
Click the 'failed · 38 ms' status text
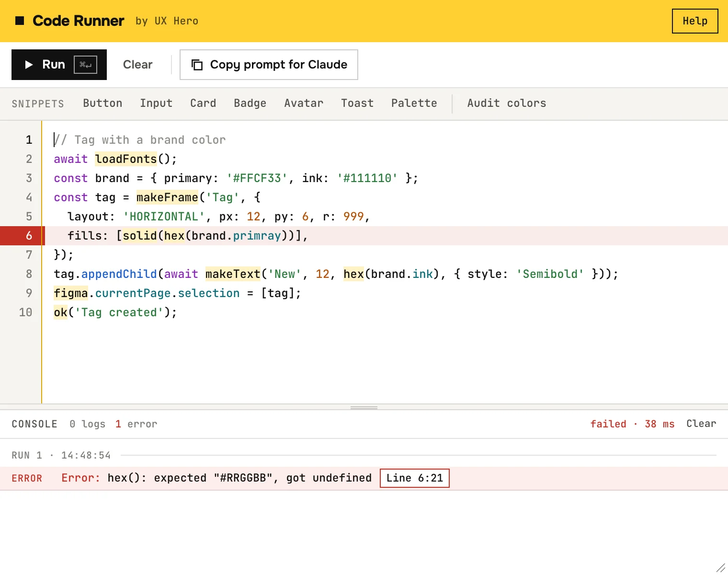pyautogui.click(x=632, y=424)
